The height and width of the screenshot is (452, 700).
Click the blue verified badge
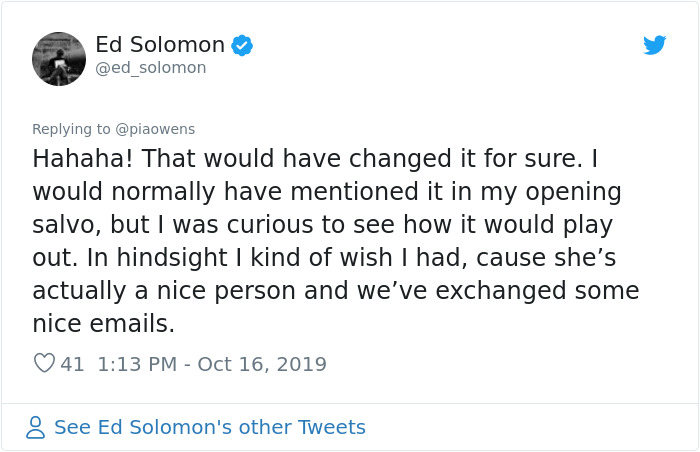pos(242,45)
